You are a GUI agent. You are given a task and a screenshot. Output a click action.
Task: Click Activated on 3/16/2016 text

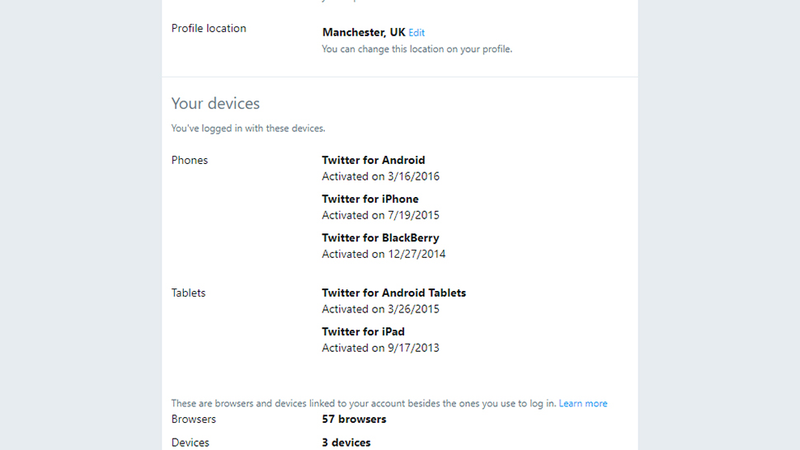381,177
